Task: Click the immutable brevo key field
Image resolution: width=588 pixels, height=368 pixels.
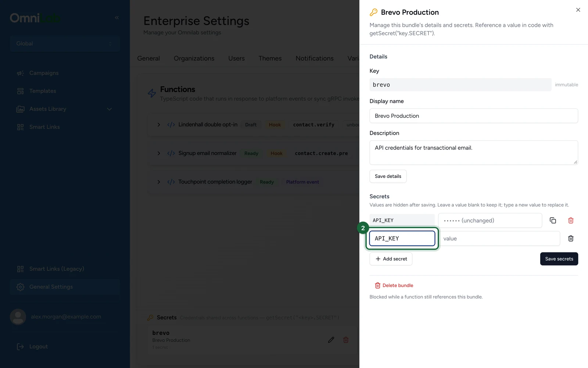Action: coord(460,85)
